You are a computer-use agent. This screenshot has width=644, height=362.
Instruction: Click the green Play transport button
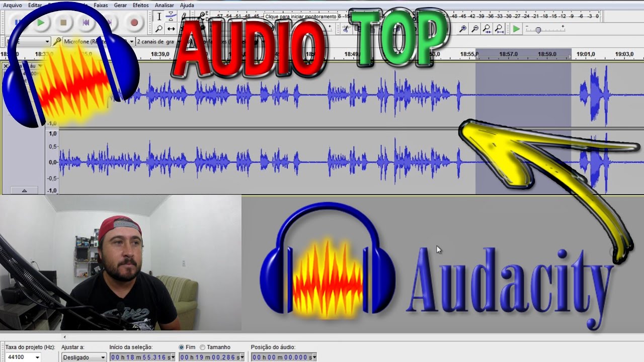pos(41,23)
